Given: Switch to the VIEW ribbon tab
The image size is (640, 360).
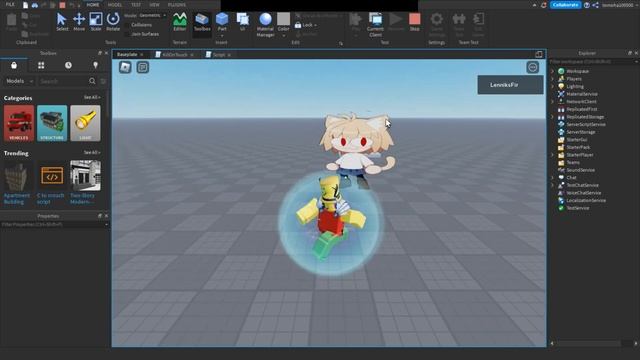Looking at the screenshot, I should (x=154, y=5).
